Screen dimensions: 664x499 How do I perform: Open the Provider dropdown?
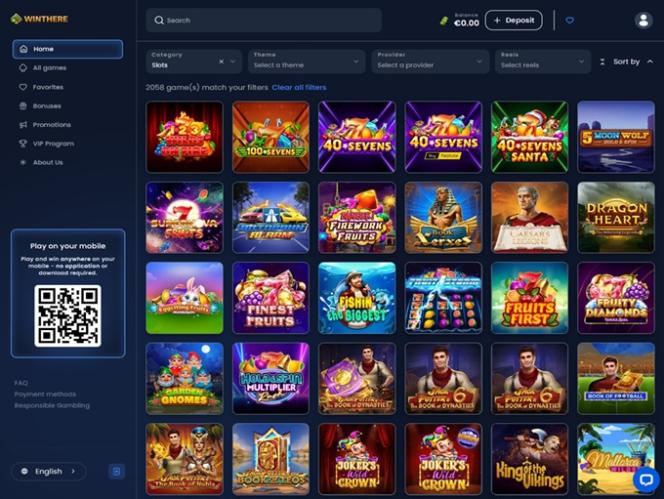click(x=430, y=61)
